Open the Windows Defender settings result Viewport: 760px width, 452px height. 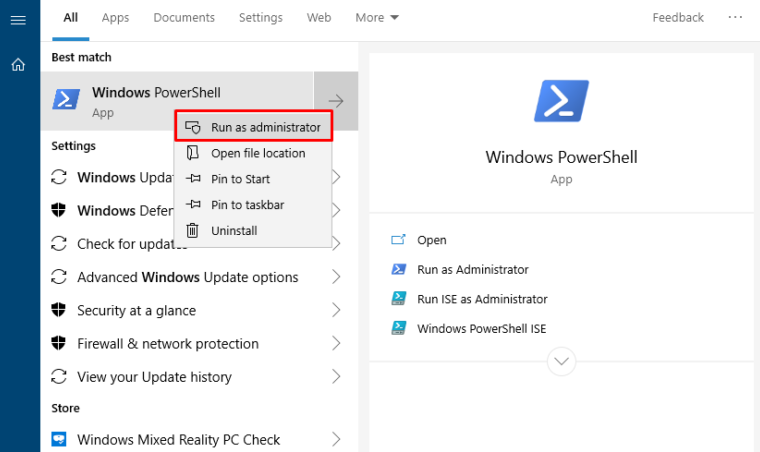[125, 210]
